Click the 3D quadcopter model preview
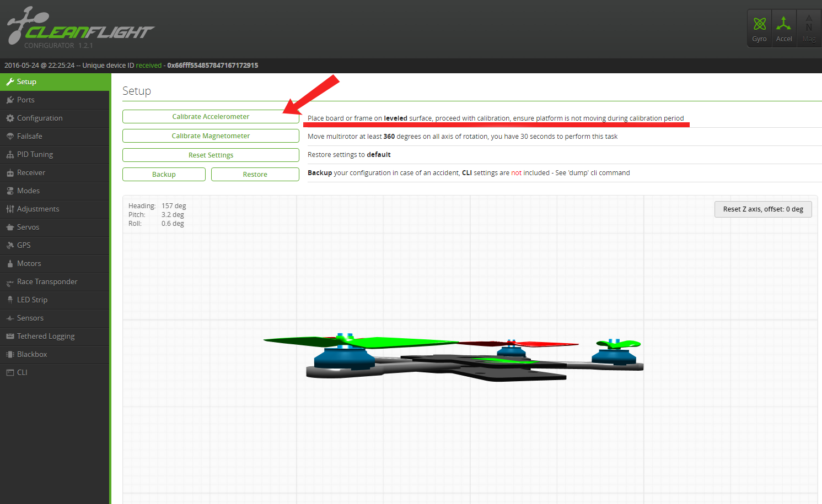Image resolution: width=822 pixels, height=504 pixels. (x=453, y=357)
